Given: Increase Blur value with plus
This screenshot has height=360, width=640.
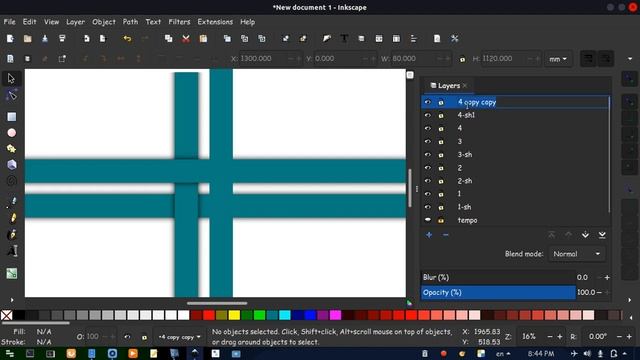Looking at the screenshot, I should (607, 278).
